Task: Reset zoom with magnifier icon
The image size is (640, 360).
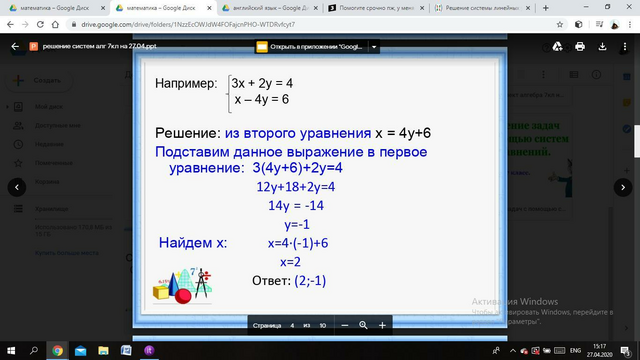Action: point(363,325)
